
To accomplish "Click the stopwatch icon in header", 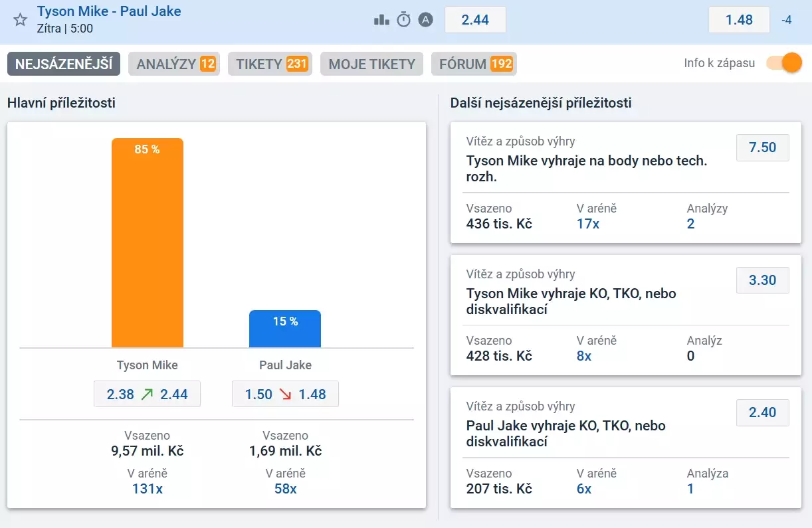I will click(403, 20).
